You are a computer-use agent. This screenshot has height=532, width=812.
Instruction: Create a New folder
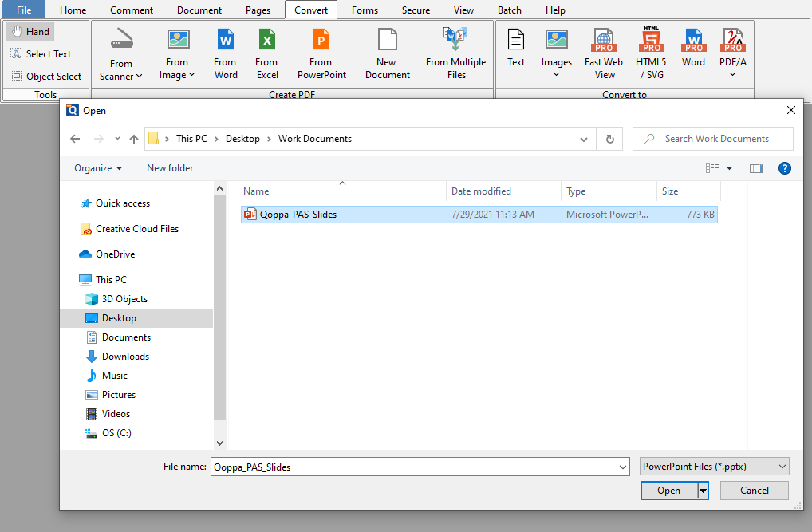pyautogui.click(x=169, y=167)
